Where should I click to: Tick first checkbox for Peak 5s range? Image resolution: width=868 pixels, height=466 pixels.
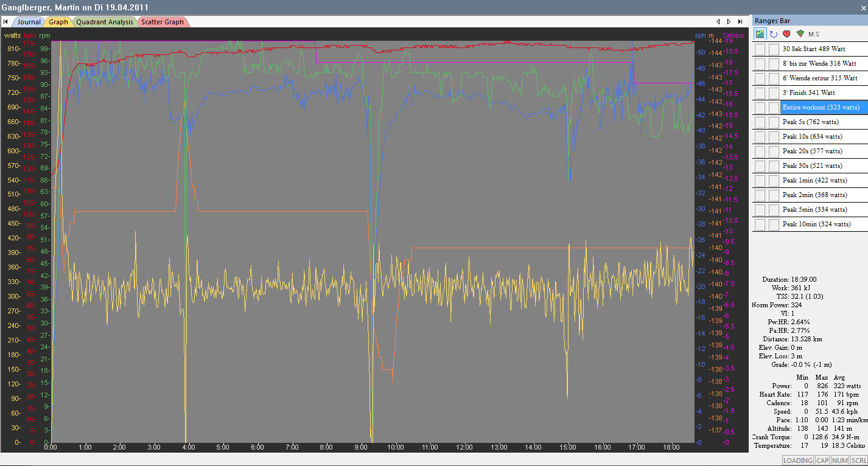pyautogui.click(x=760, y=122)
